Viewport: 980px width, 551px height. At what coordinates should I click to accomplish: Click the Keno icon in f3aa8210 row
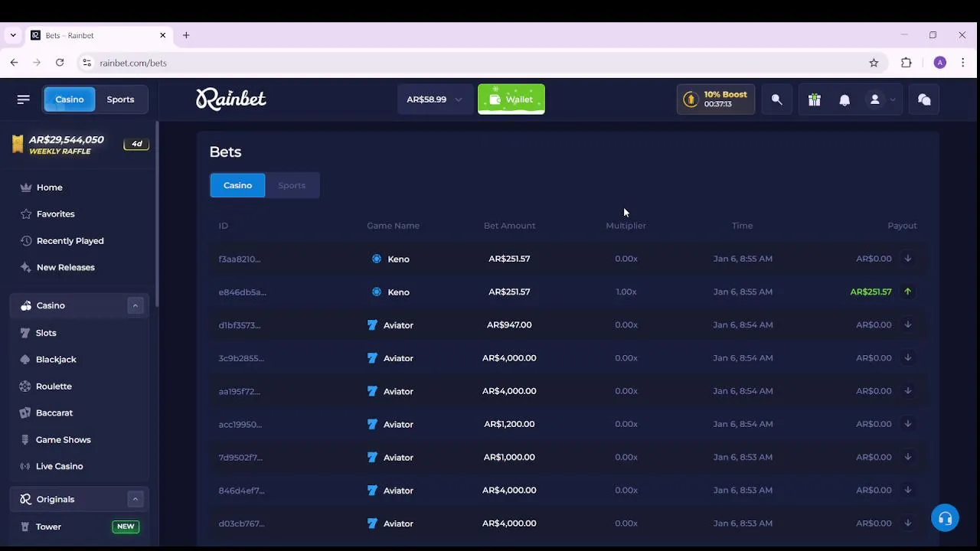pyautogui.click(x=377, y=259)
